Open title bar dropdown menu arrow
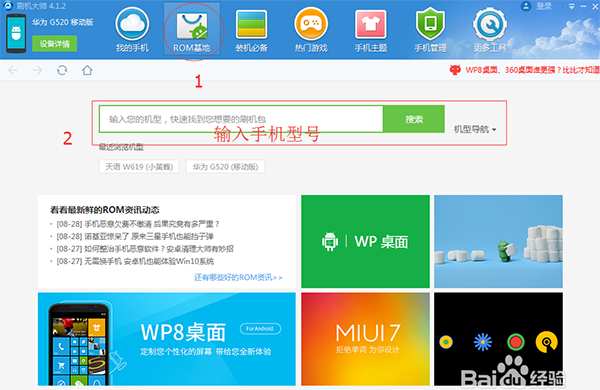Viewport: 600px width, 390px height. coord(572,7)
